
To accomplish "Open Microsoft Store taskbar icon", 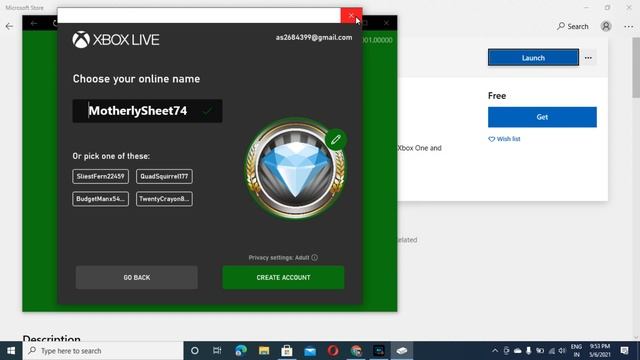I will [287, 351].
